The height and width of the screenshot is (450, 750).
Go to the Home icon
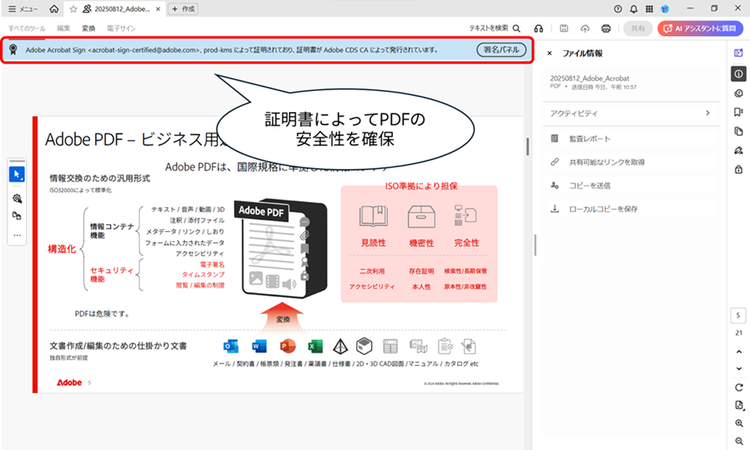(x=54, y=9)
